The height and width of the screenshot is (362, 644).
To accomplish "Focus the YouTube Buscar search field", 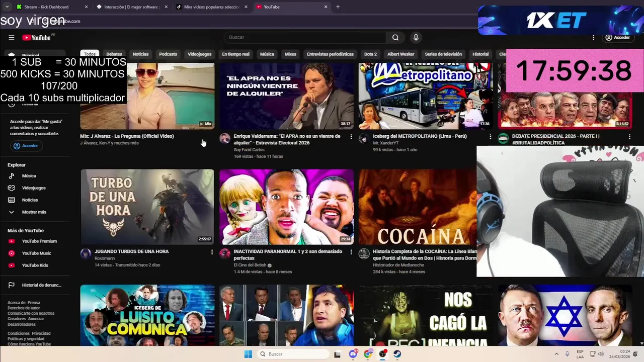I will pyautogui.click(x=305, y=37).
